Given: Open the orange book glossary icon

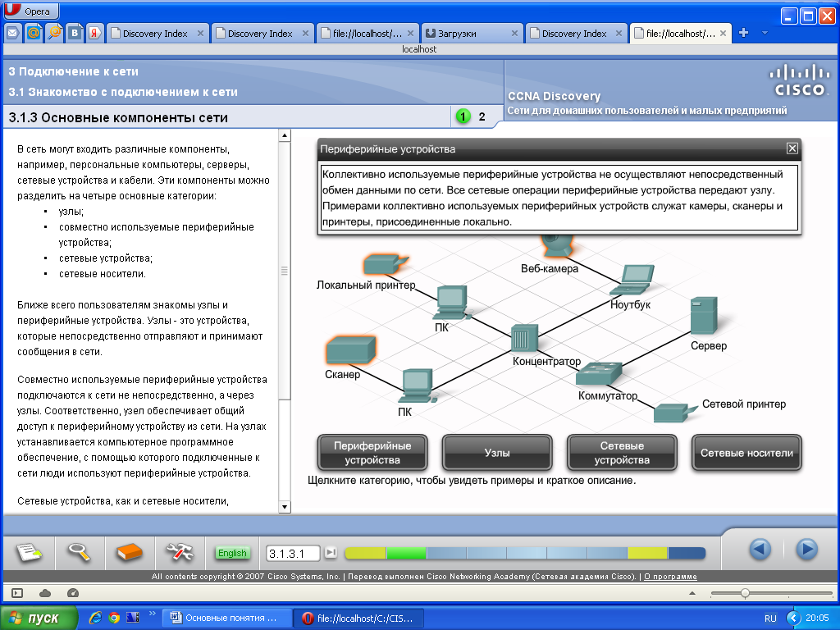Looking at the screenshot, I should pos(129,552).
